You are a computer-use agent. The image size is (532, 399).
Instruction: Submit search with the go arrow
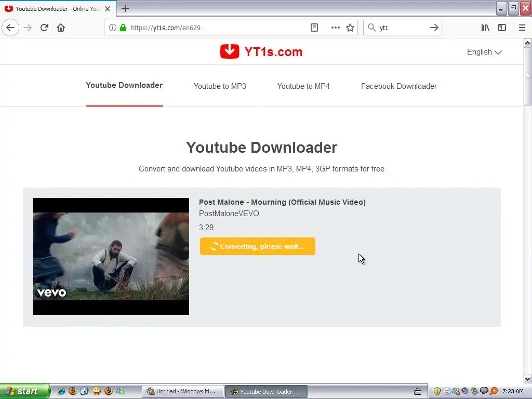point(434,28)
